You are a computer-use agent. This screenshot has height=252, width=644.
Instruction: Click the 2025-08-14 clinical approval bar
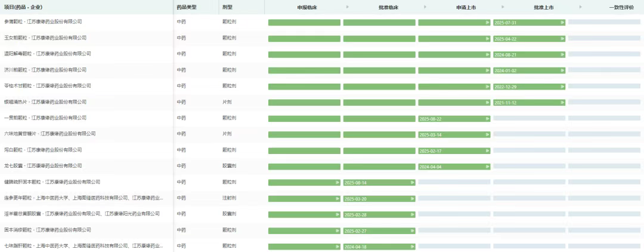pos(379,183)
